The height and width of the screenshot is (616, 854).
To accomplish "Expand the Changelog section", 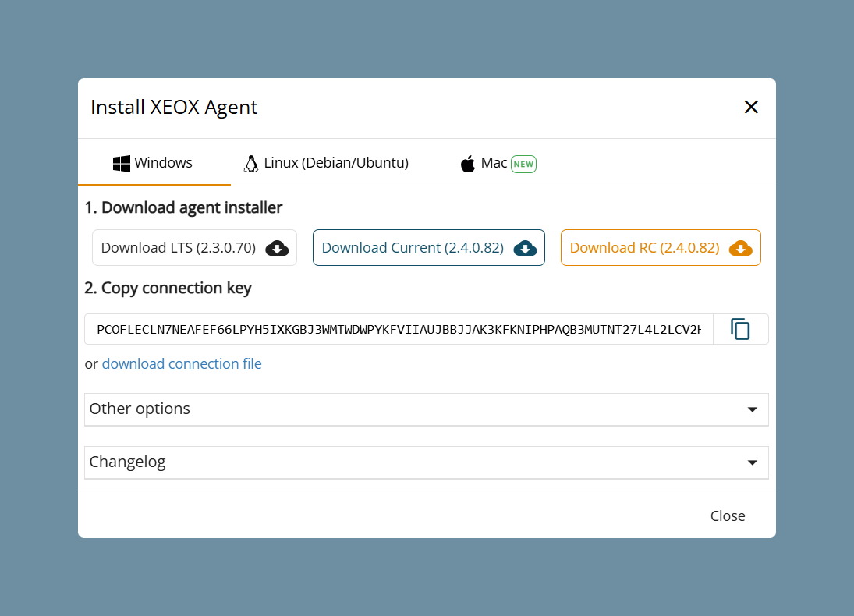I will pos(427,462).
